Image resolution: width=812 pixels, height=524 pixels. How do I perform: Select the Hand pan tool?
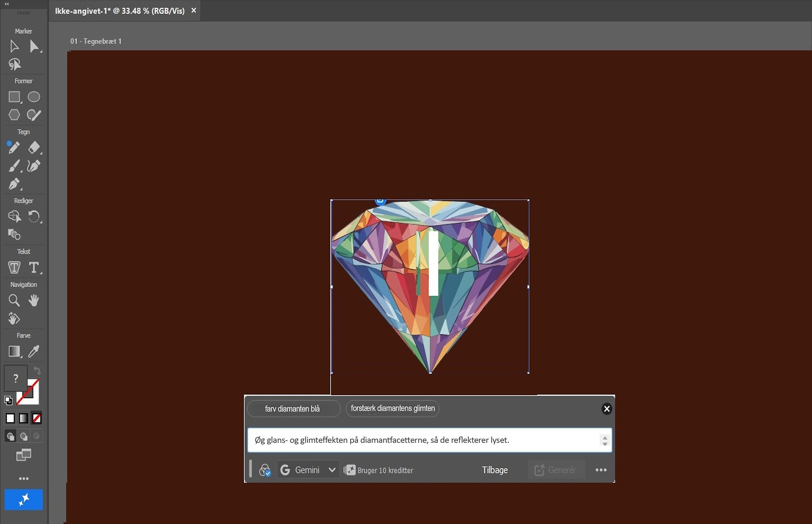[x=34, y=300]
